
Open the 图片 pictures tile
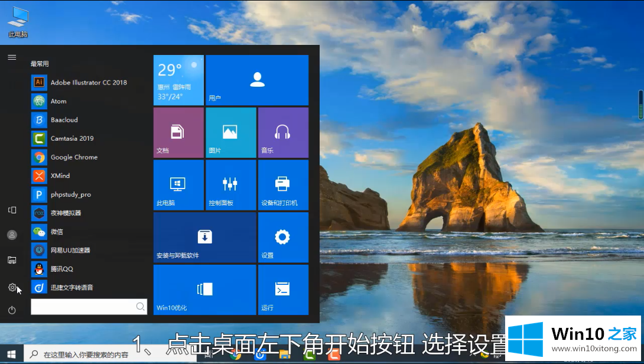tap(231, 133)
